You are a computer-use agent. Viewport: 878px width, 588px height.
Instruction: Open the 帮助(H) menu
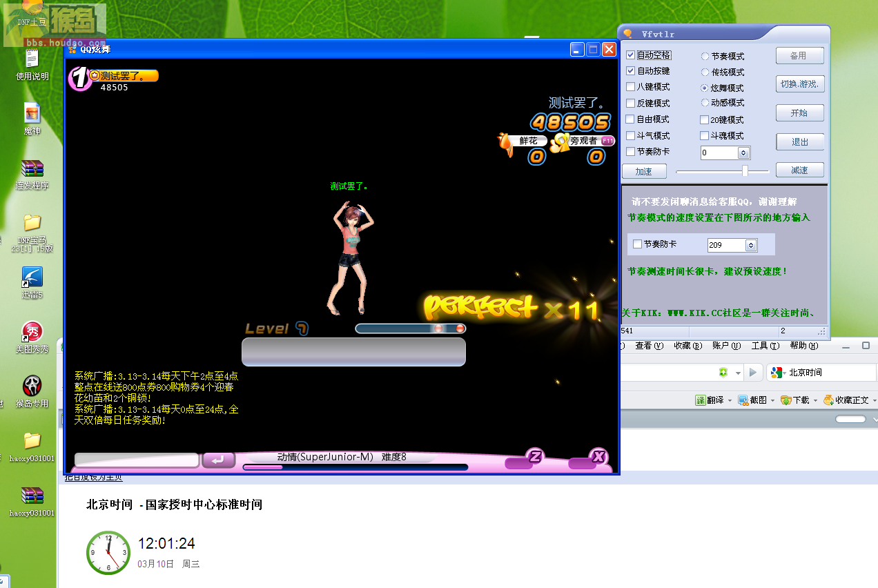point(804,346)
